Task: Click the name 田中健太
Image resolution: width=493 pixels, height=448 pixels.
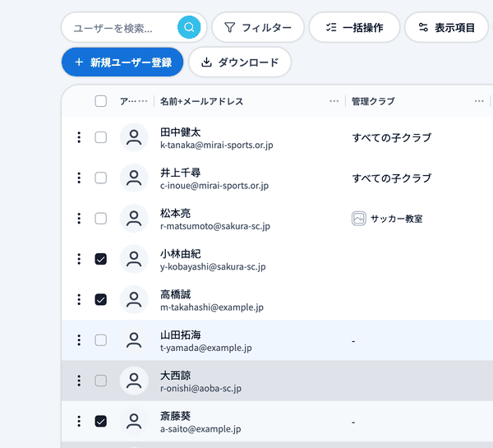Action: [180, 132]
